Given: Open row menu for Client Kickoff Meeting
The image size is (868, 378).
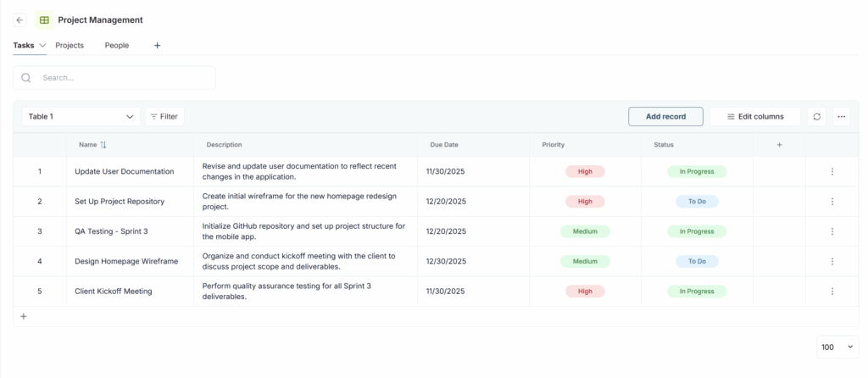Looking at the screenshot, I should (832, 291).
